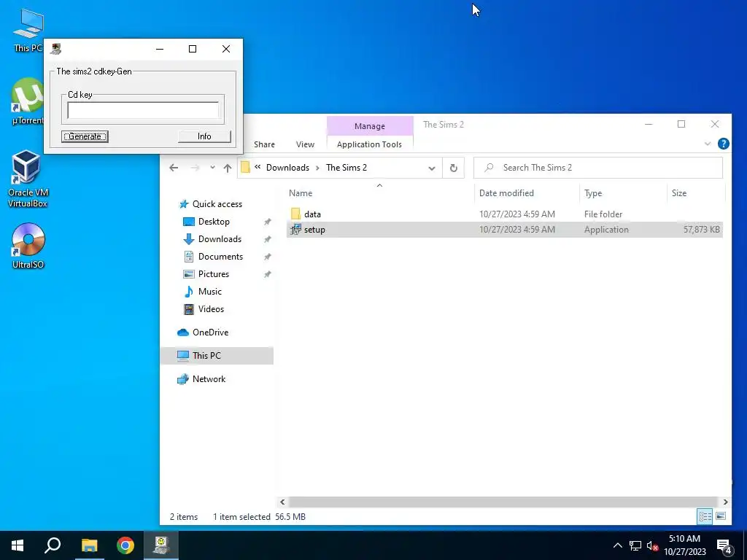Launch Google Chrome from taskbar
Viewport: 747px width, 560px height.
(125, 545)
